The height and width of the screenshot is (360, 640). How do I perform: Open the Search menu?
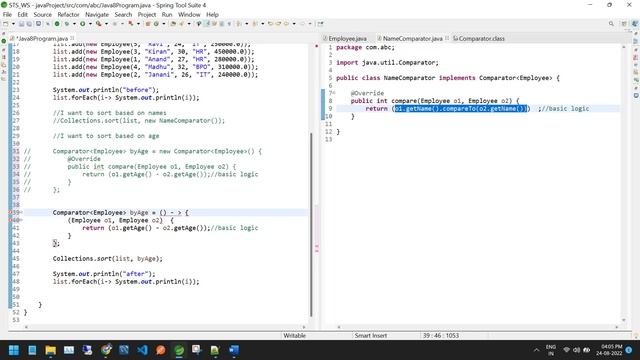[x=123, y=14]
